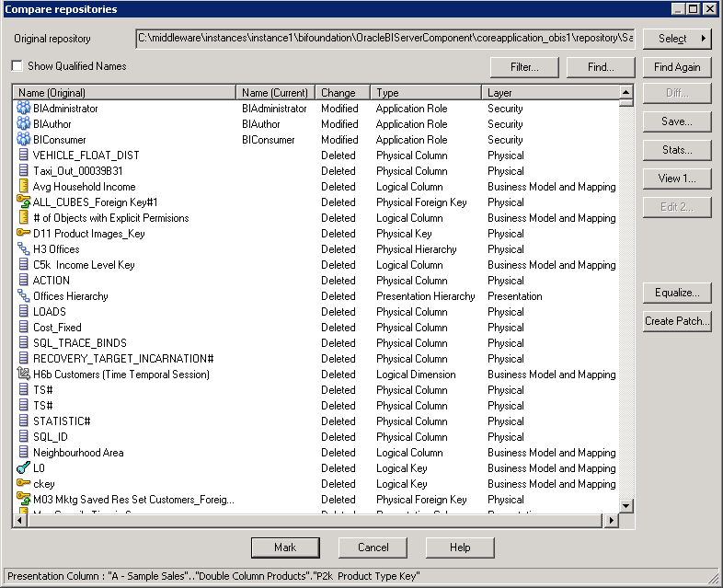This screenshot has width=723, height=588.
Task: Click the Find Again button
Action: click(677, 67)
